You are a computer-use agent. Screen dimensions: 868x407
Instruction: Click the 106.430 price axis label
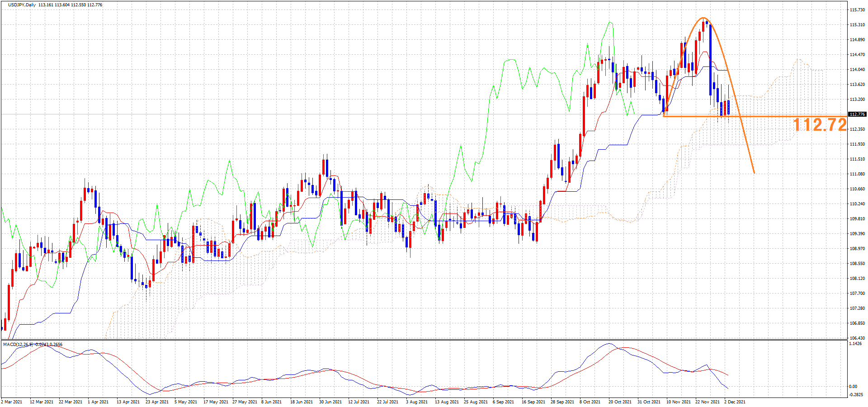point(857,338)
